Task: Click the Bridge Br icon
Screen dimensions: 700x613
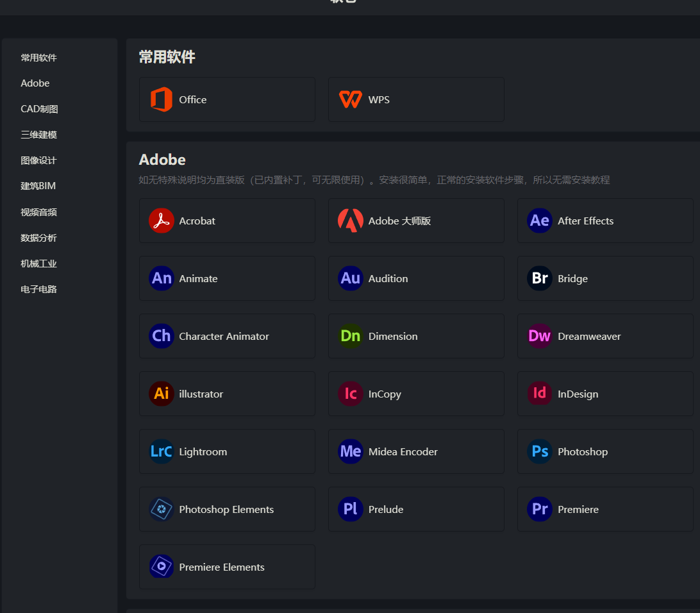Action: [540, 278]
